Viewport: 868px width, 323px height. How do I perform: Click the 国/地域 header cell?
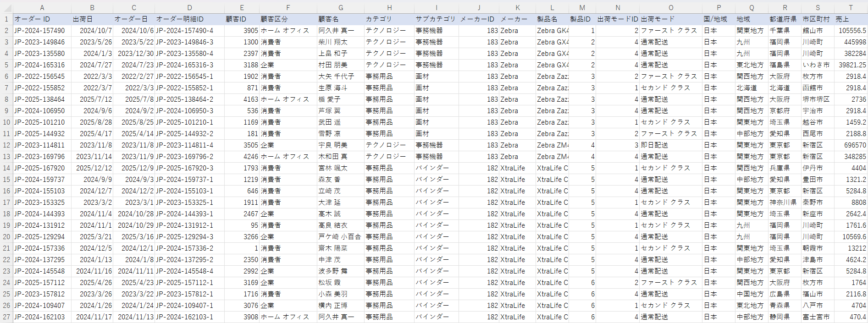click(719, 19)
